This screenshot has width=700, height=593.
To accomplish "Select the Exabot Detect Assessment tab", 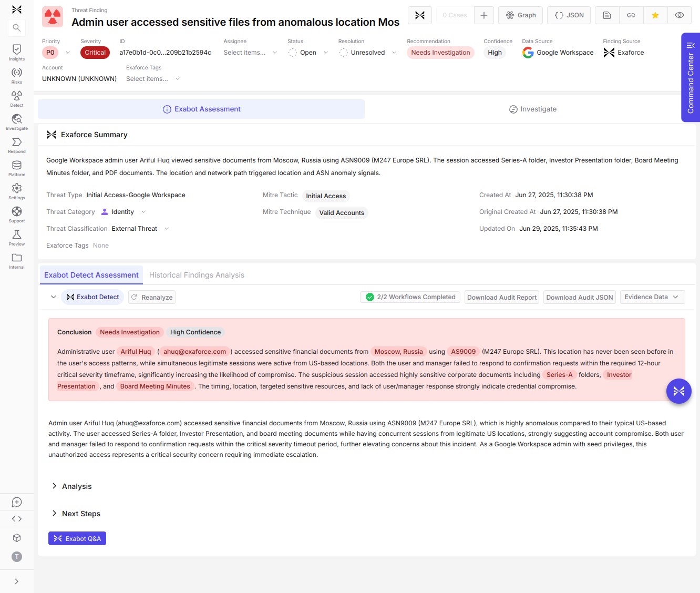I will click(91, 275).
